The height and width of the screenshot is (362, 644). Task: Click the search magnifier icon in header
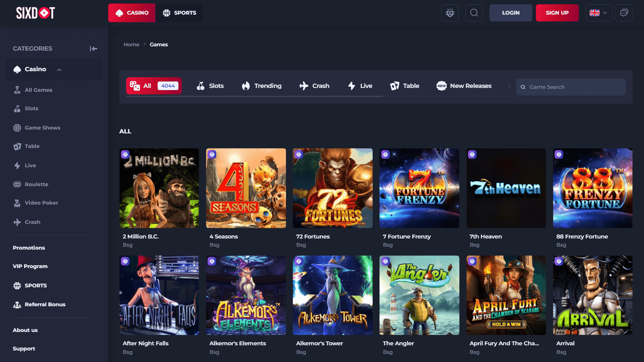pyautogui.click(x=474, y=13)
